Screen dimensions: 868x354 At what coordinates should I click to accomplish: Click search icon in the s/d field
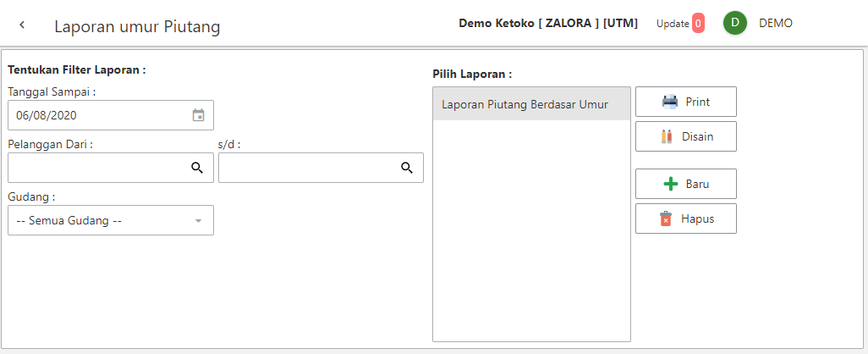click(x=407, y=168)
